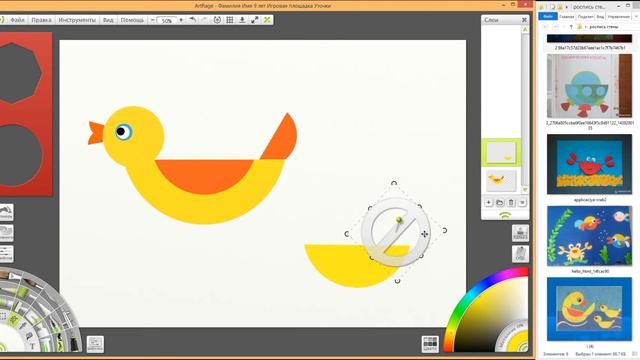Toggle the grid icon in the toolbar
The image size is (640, 360).
tap(230, 20)
